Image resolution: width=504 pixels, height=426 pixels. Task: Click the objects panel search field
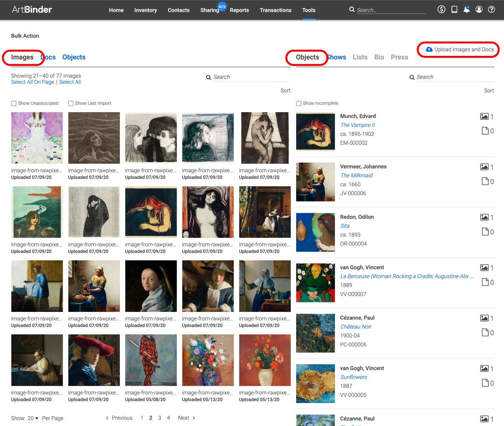455,77
